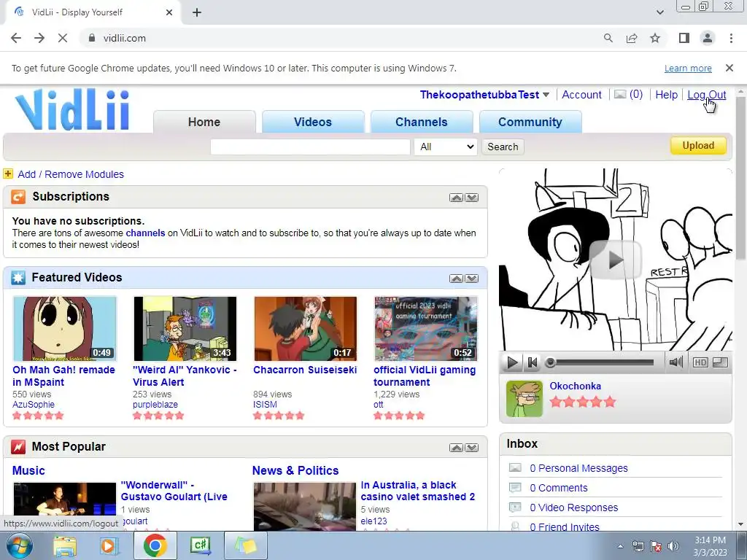
Task: Dismiss the Chrome update notification bar
Action: coord(729,68)
